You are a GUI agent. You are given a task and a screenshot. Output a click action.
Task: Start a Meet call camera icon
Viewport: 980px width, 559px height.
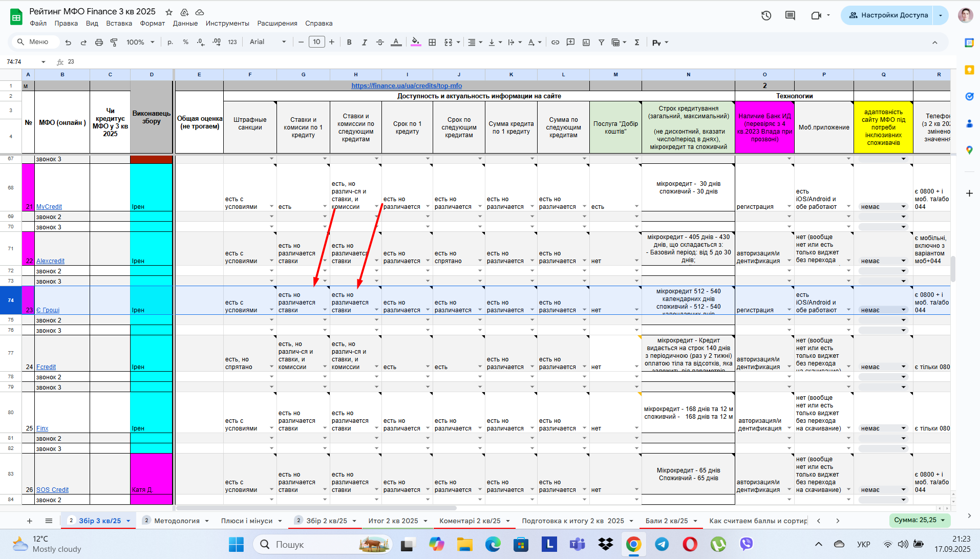[816, 15]
